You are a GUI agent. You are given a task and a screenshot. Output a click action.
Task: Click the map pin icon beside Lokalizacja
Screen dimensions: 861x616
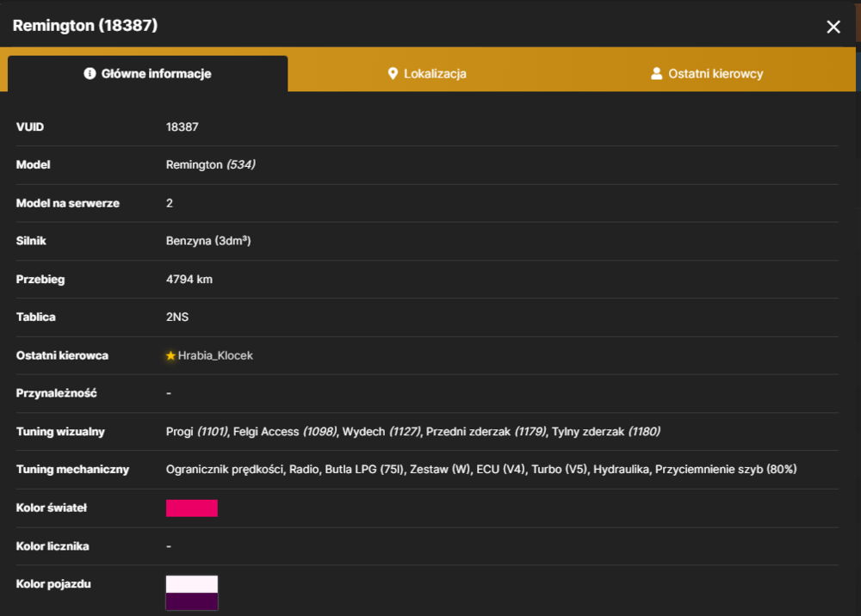click(393, 73)
